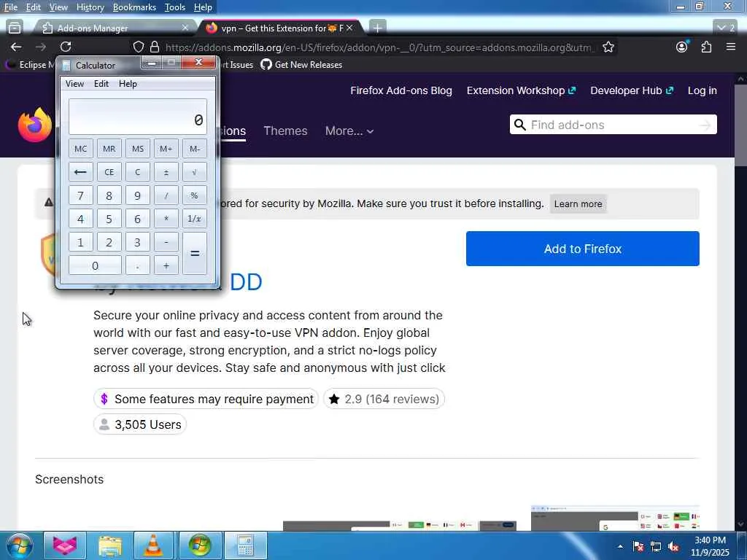
Task: Click the equals button in Calculator
Action: tap(194, 253)
